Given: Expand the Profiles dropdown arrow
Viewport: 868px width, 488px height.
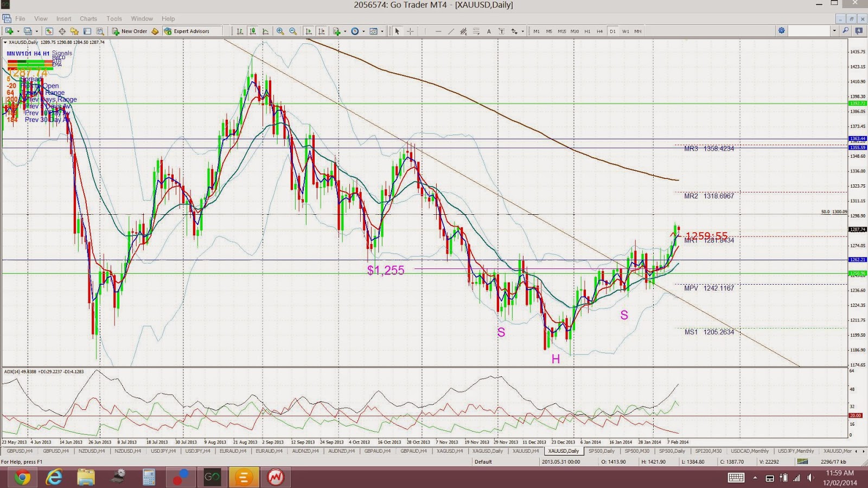Looking at the screenshot, I should (x=36, y=31).
